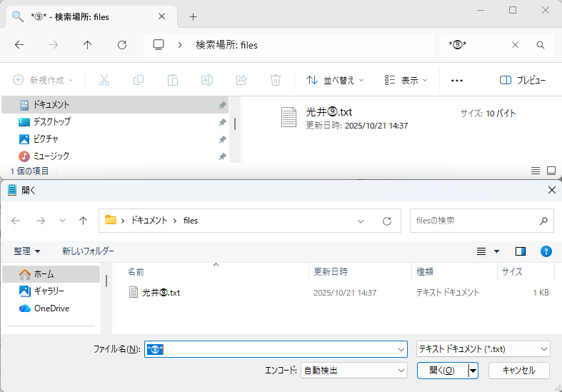Click the forward arrow in the Explorer window

(54, 45)
